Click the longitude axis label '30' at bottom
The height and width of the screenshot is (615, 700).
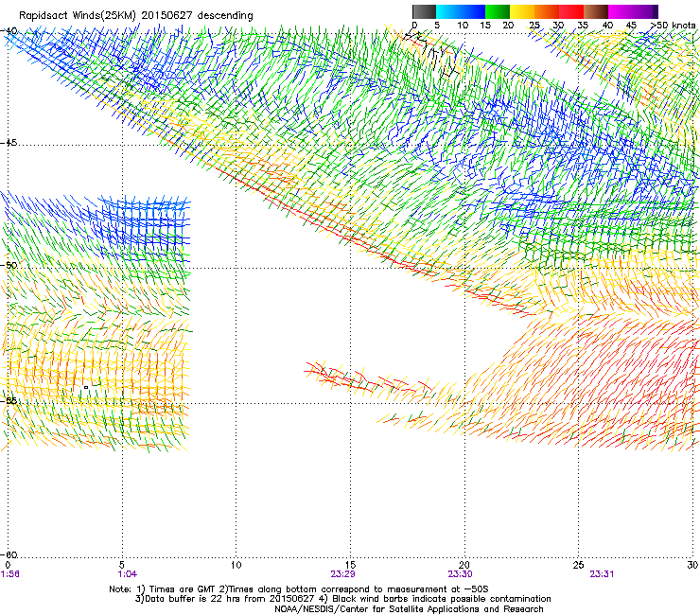[x=692, y=565]
